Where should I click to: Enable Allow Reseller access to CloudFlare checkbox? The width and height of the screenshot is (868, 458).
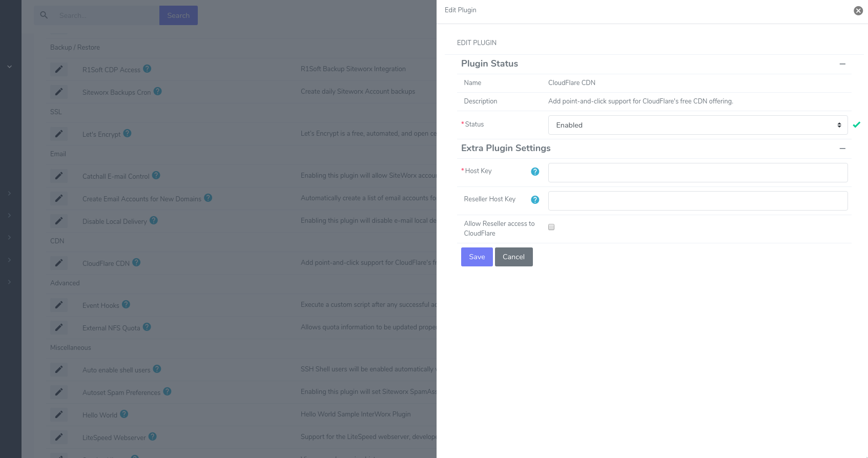551,227
